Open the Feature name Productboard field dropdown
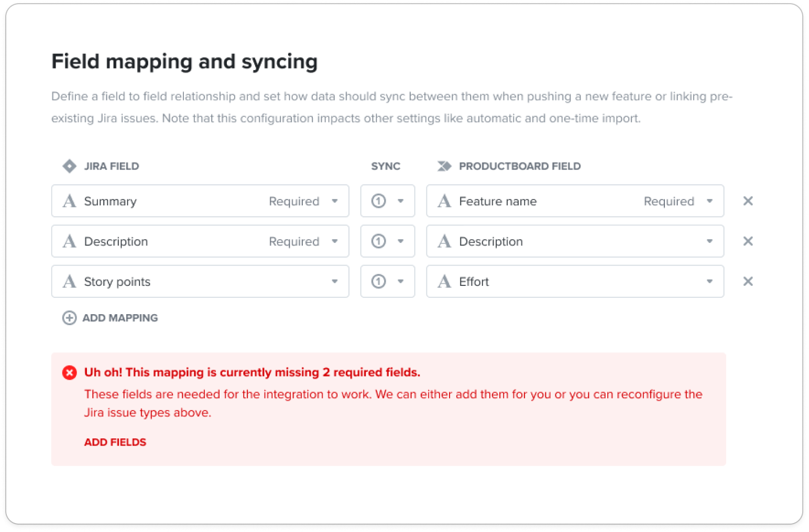The width and height of the screenshot is (809, 532). (575, 201)
